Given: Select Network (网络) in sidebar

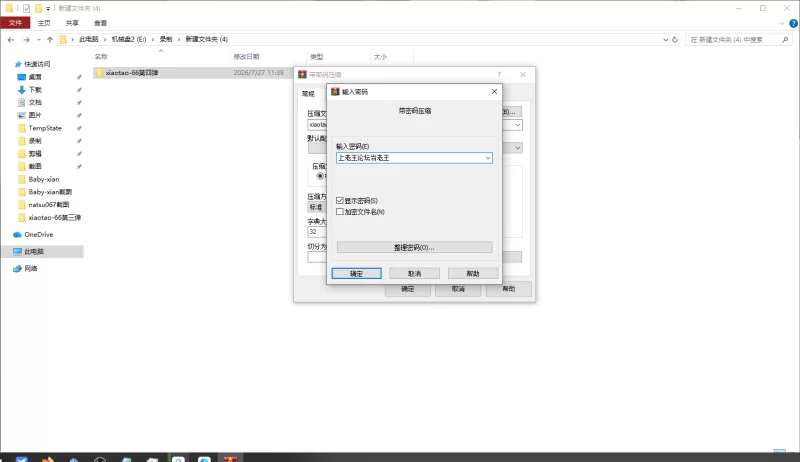Looking at the screenshot, I should point(31,268).
